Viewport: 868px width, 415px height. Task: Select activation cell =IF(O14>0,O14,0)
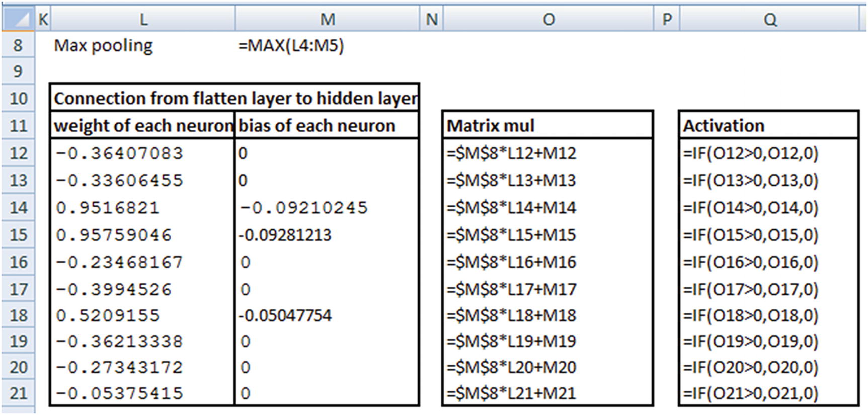coord(769,207)
